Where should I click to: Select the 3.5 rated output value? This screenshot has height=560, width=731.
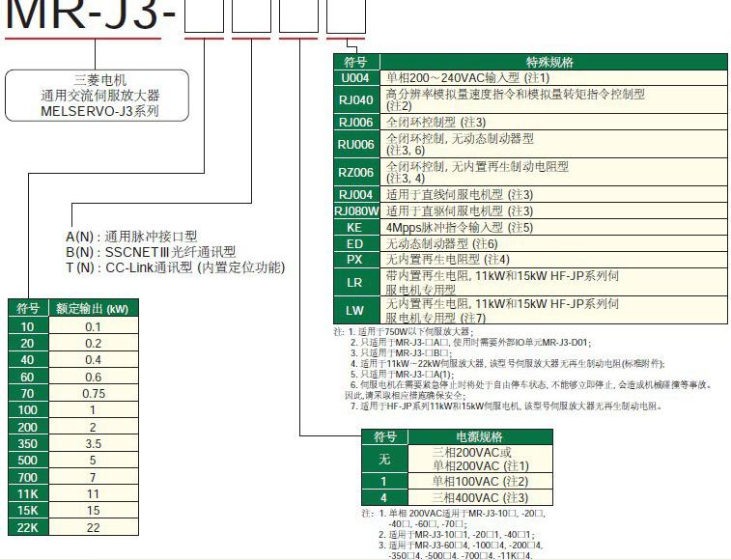94,443
